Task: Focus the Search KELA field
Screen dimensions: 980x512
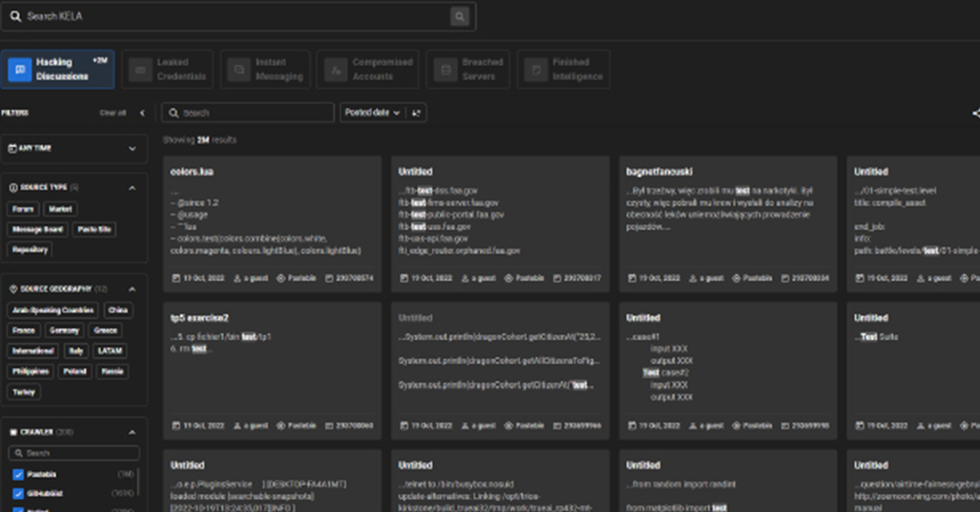Action: click(x=238, y=17)
